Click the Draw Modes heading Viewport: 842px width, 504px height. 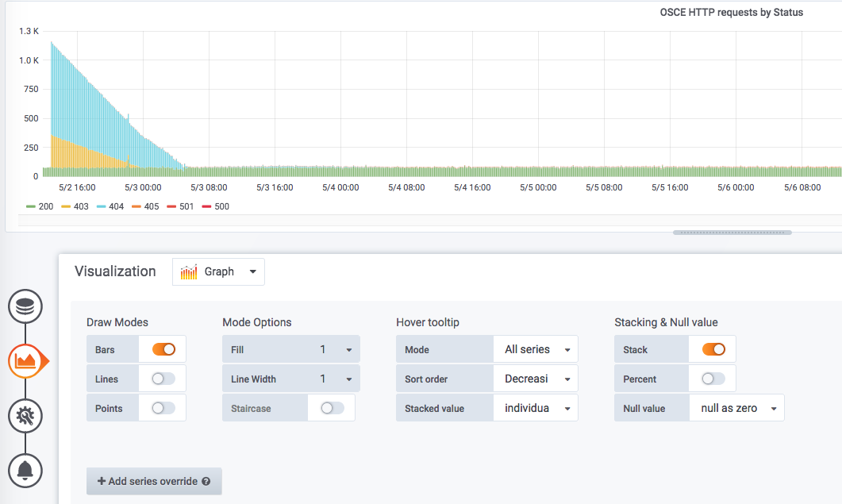click(x=117, y=322)
